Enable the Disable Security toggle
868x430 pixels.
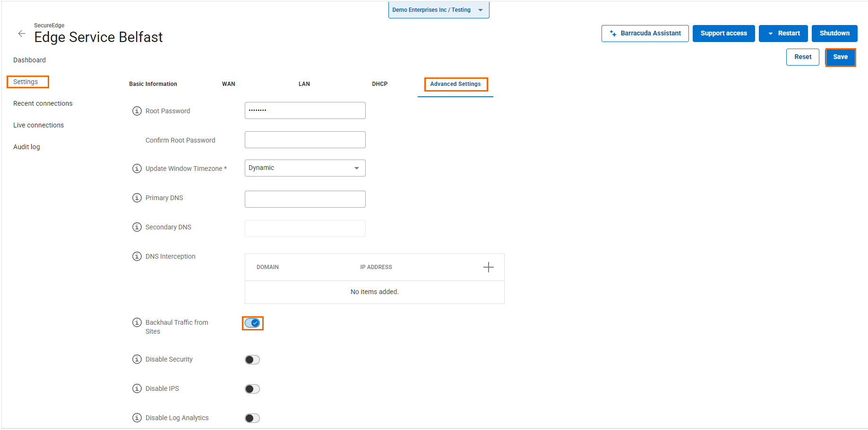(x=252, y=360)
